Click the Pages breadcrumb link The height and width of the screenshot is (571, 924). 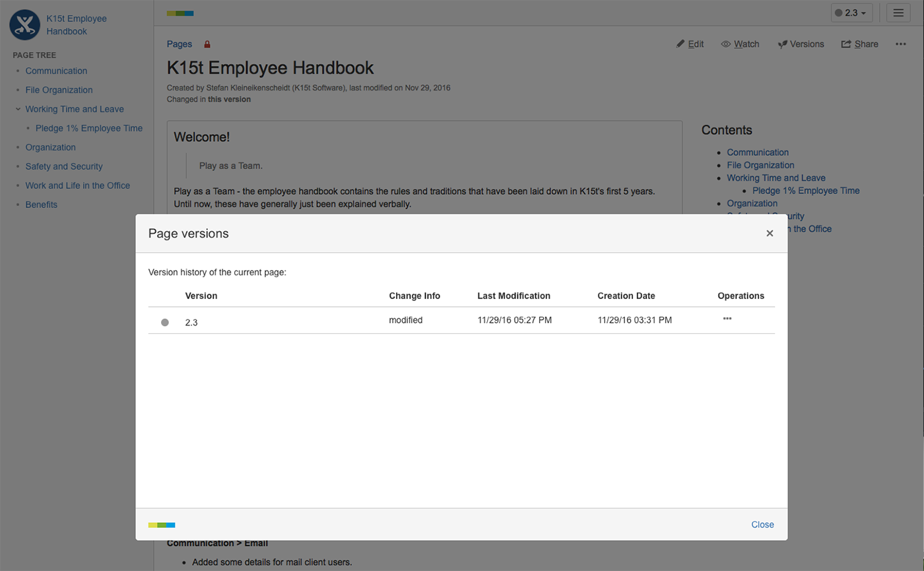[180, 44]
